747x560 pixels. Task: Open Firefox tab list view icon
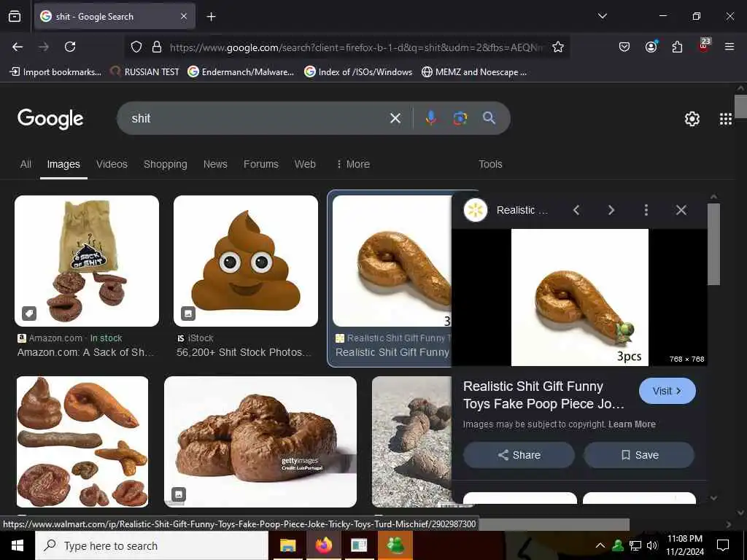click(15, 17)
